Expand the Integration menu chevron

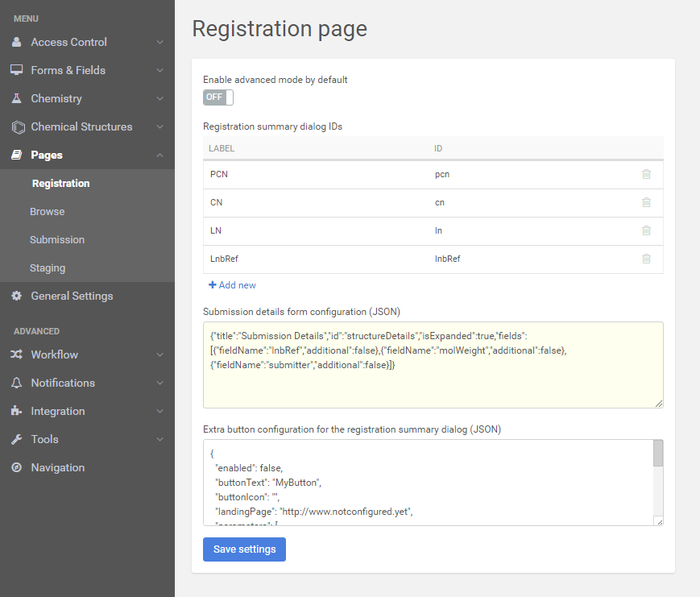coord(159,411)
